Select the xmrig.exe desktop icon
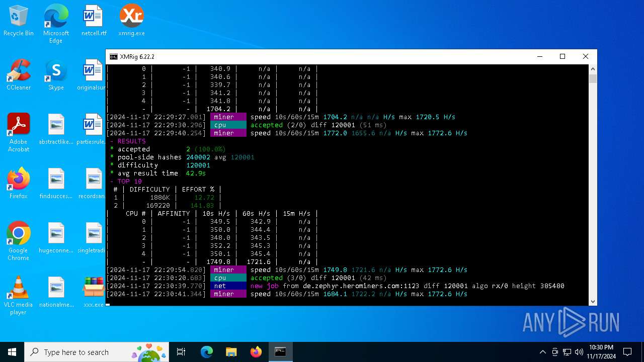This screenshot has height=362, width=644. [131, 20]
